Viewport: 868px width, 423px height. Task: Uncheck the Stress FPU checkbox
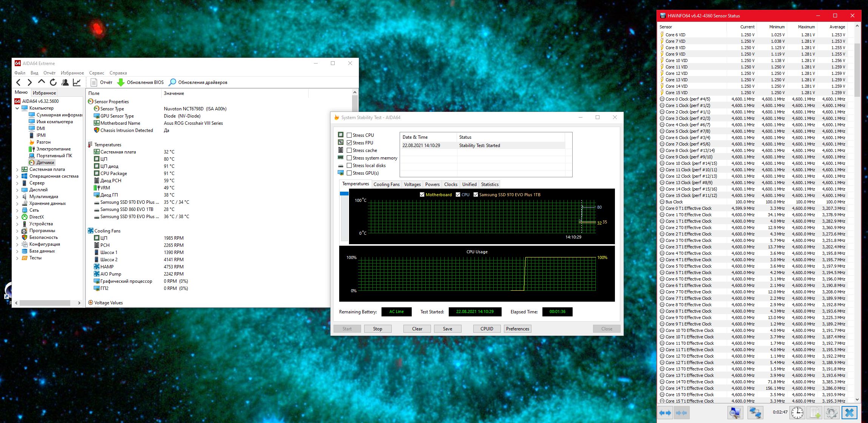[x=349, y=143]
